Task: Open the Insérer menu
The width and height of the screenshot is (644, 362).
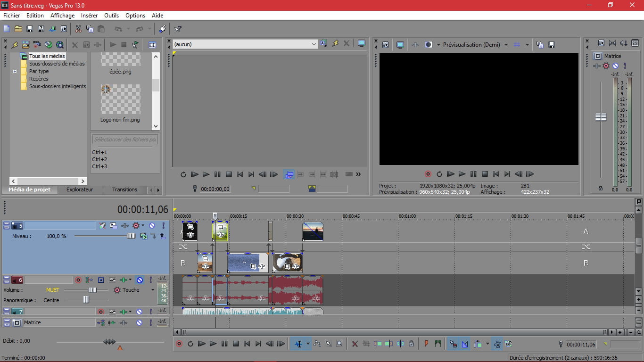Action: pyautogui.click(x=90, y=16)
